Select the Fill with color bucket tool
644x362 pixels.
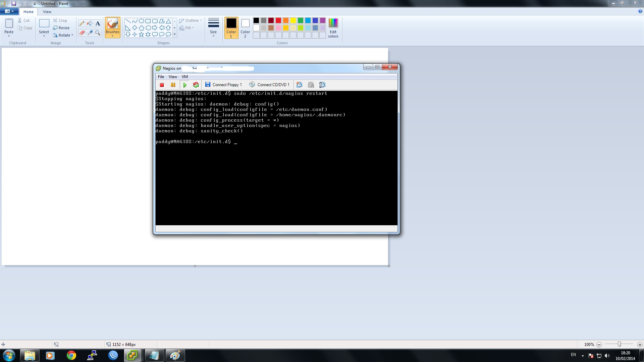coord(90,23)
